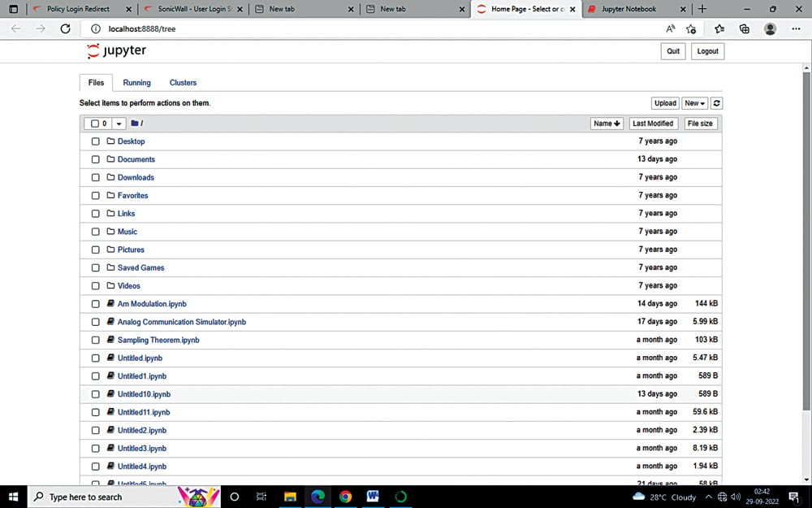The height and width of the screenshot is (508, 812).
Task: Select the Am Modulation.ipynb checkbox
Action: (x=95, y=304)
